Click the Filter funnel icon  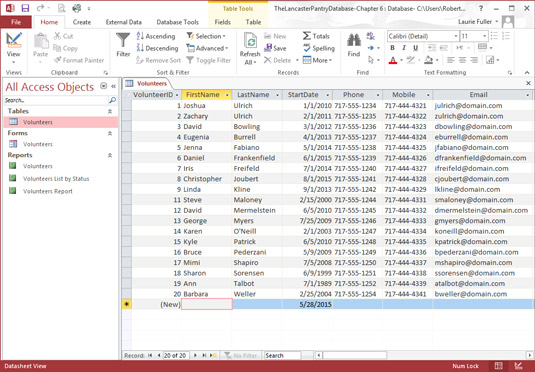tap(123, 41)
